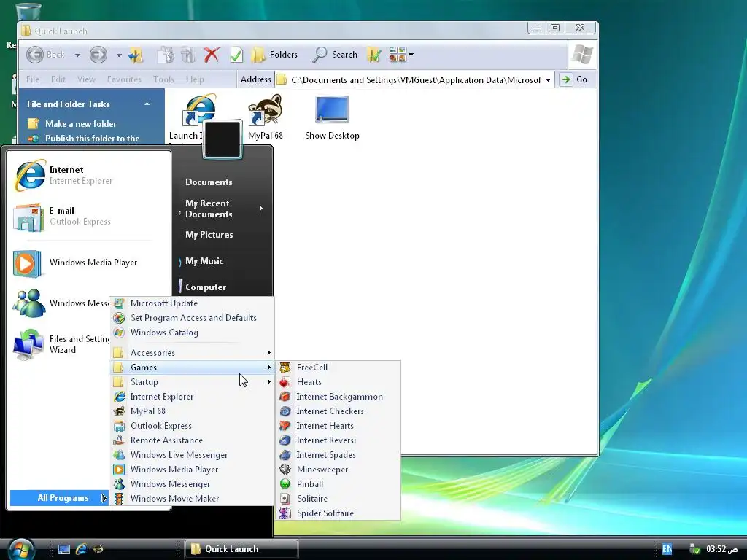Click the green checkmark toolbar icon
This screenshot has width=747, height=560.
236,55
